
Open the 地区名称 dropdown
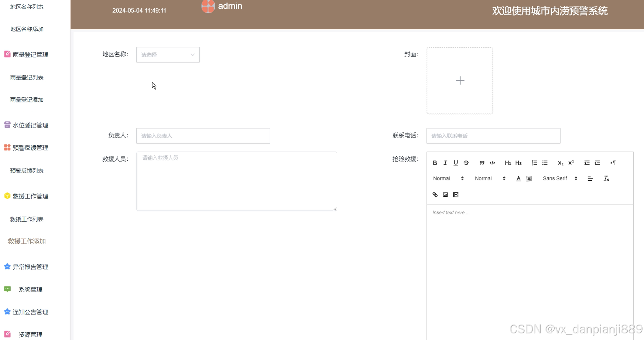click(168, 55)
